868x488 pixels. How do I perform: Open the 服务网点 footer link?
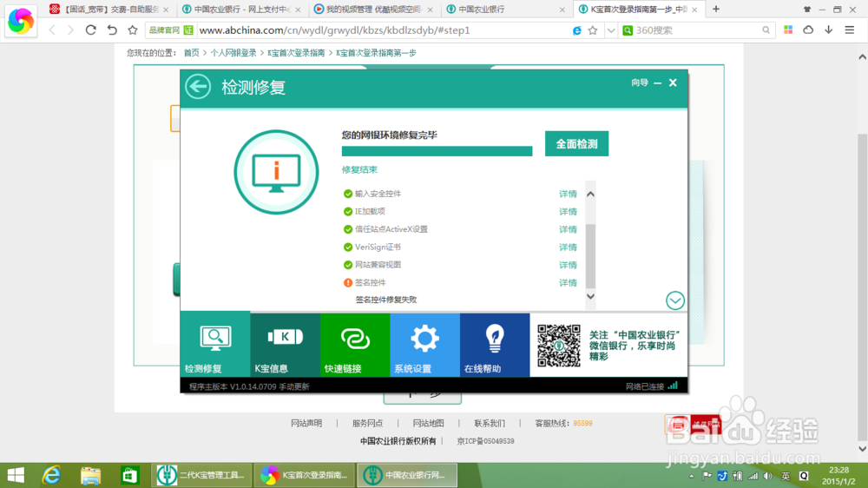click(367, 423)
